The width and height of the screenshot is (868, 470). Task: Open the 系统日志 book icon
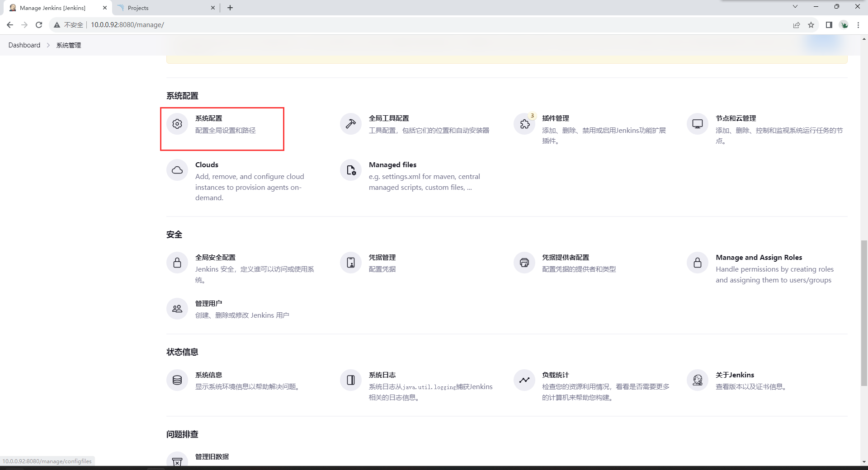tap(351, 380)
